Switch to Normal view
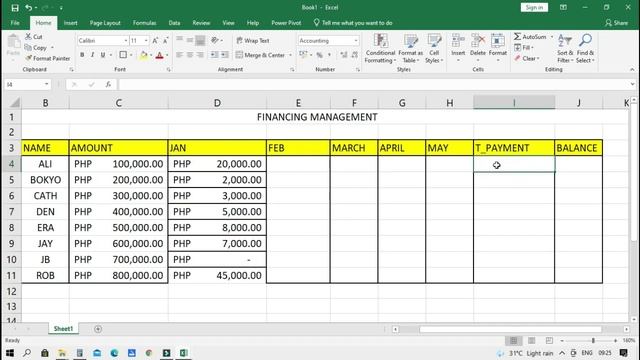Screen dimensions: 640x360 coord(513,340)
